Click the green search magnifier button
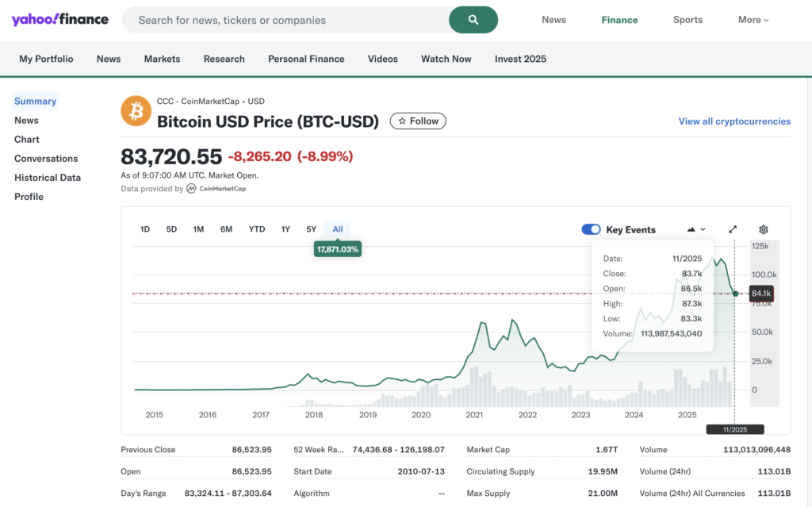812x507 pixels. click(473, 20)
